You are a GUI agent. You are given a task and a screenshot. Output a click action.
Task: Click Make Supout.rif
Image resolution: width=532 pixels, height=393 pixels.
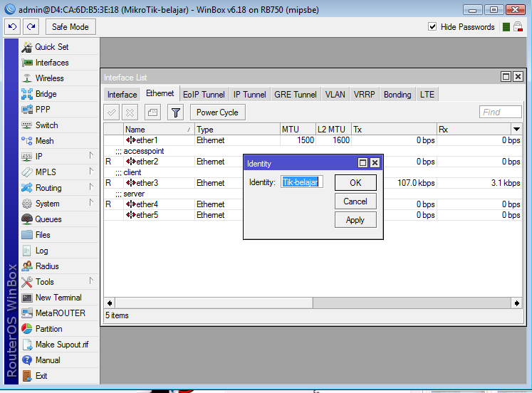tap(59, 345)
